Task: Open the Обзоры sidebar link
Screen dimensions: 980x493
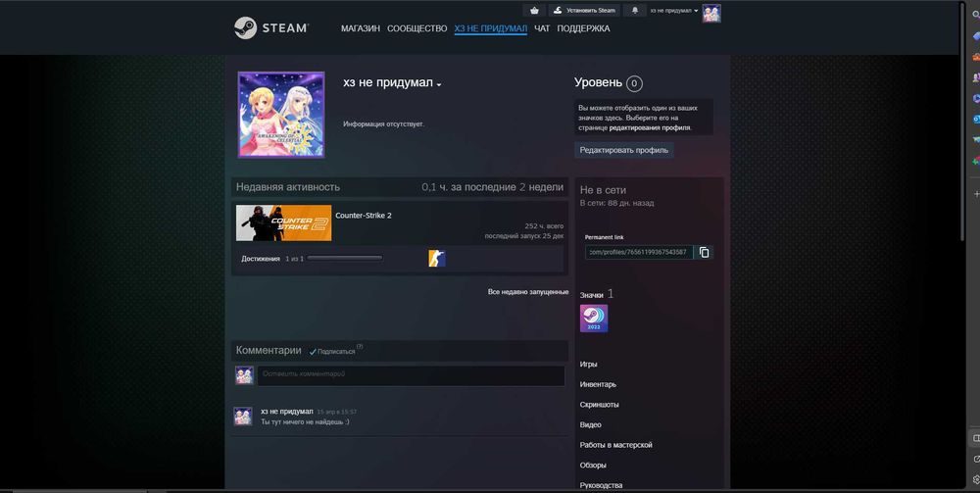Action: 593,466
